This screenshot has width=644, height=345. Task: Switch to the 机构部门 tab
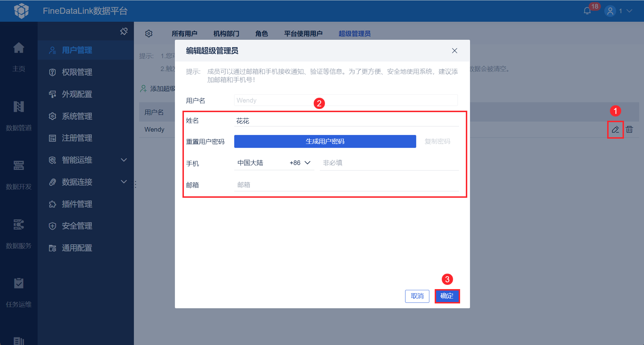click(226, 34)
